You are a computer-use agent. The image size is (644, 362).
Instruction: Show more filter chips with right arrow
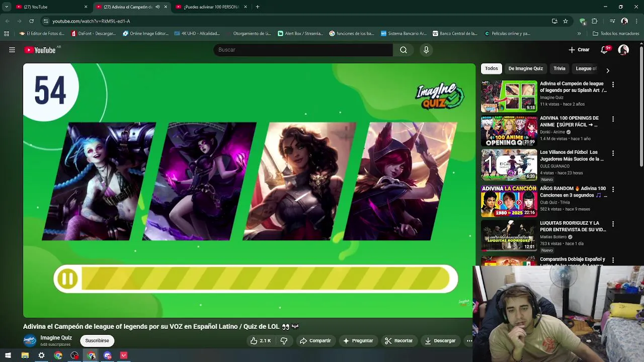pos(607,70)
